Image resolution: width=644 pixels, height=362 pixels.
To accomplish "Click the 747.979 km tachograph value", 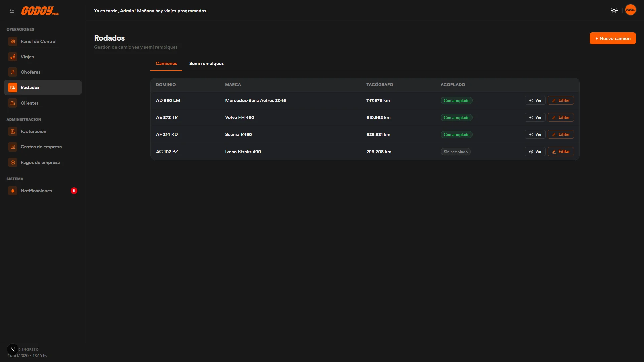I will point(378,100).
